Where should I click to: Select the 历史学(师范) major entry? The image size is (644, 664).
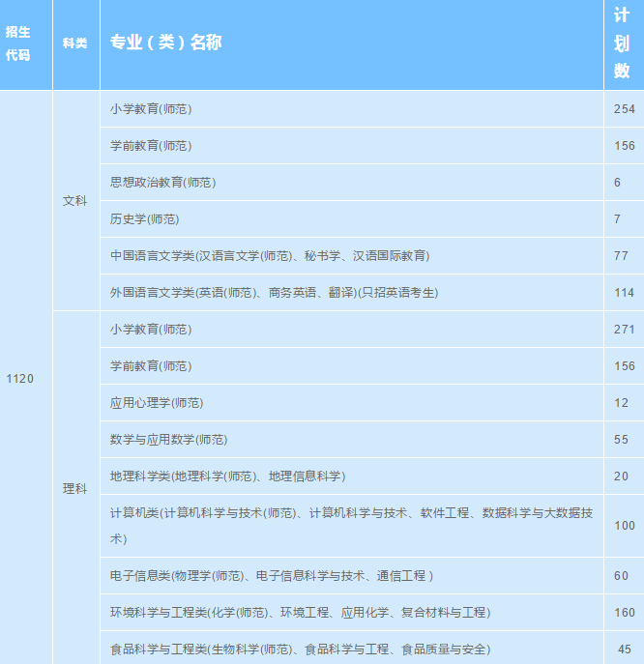pyautogui.click(x=145, y=219)
